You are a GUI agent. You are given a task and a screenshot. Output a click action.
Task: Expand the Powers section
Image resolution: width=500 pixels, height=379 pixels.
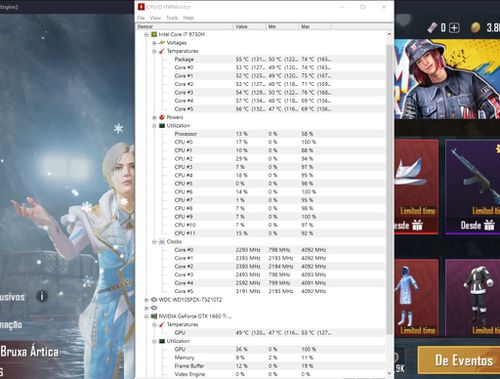154,117
